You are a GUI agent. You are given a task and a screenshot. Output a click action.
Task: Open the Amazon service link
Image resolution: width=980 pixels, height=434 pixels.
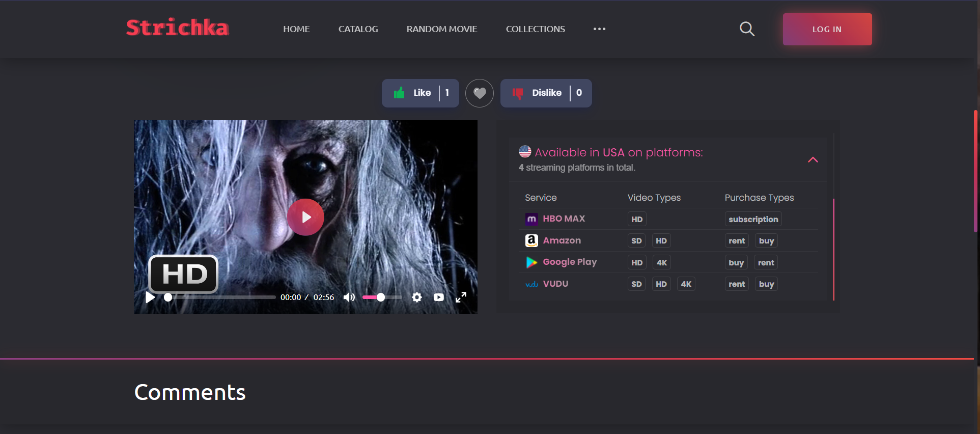(x=562, y=240)
